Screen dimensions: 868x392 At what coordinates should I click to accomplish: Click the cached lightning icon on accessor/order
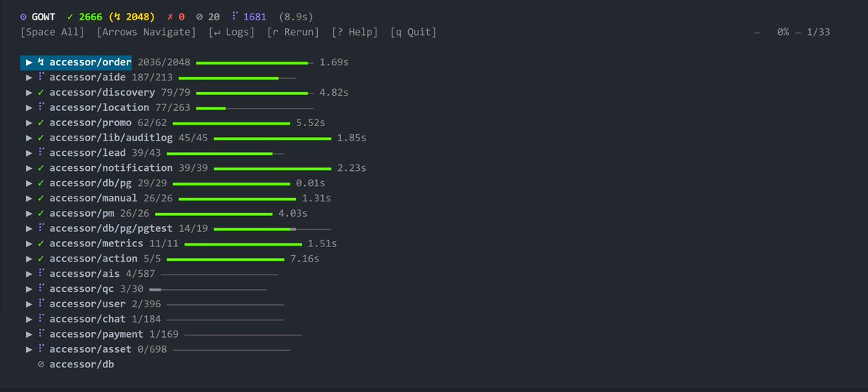[41, 62]
